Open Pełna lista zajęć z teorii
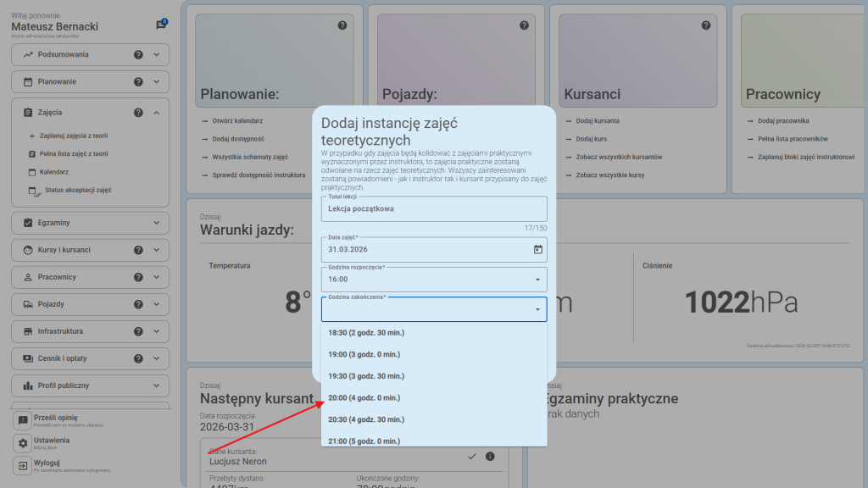Image resolution: width=868 pixels, height=488 pixels. click(x=73, y=154)
